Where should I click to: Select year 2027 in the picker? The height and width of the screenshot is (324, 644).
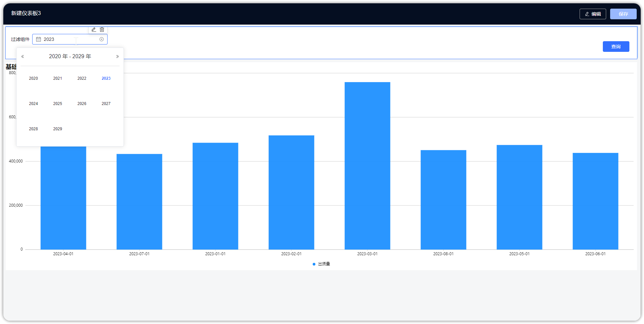[x=106, y=104]
